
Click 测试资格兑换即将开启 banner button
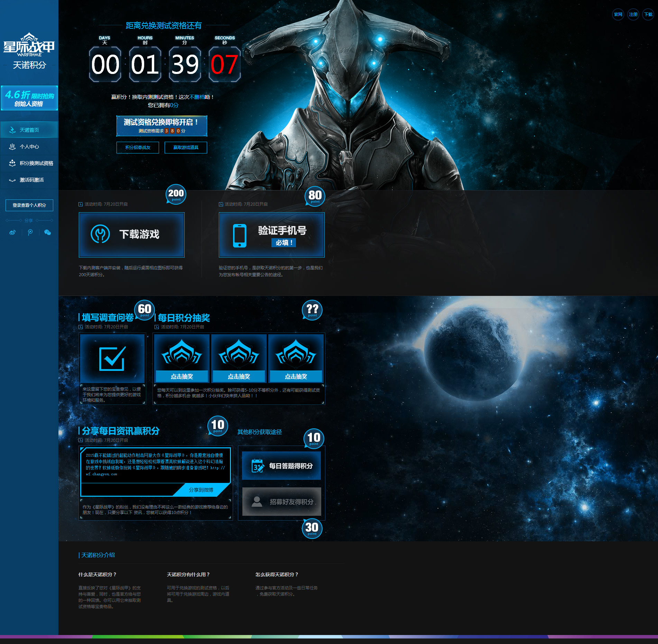pos(162,126)
